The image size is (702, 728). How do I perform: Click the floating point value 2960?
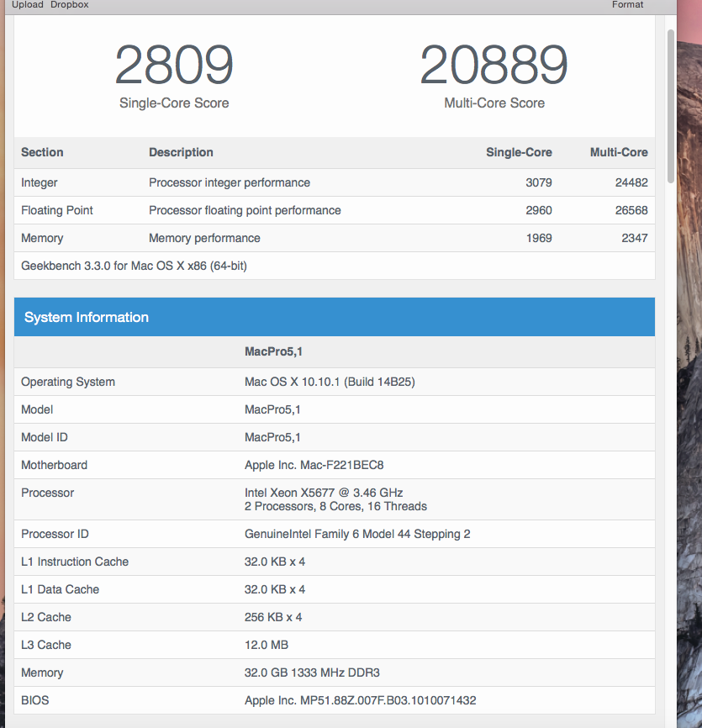pos(539,210)
